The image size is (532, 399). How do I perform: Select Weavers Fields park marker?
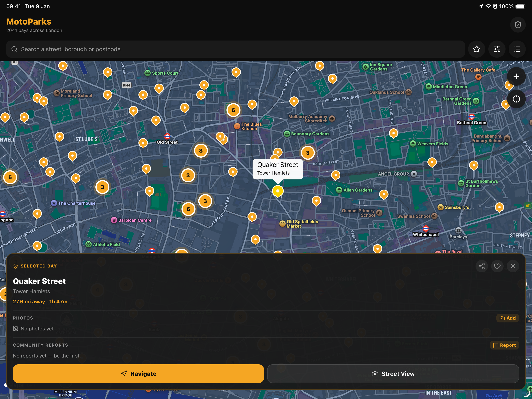click(x=413, y=144)
